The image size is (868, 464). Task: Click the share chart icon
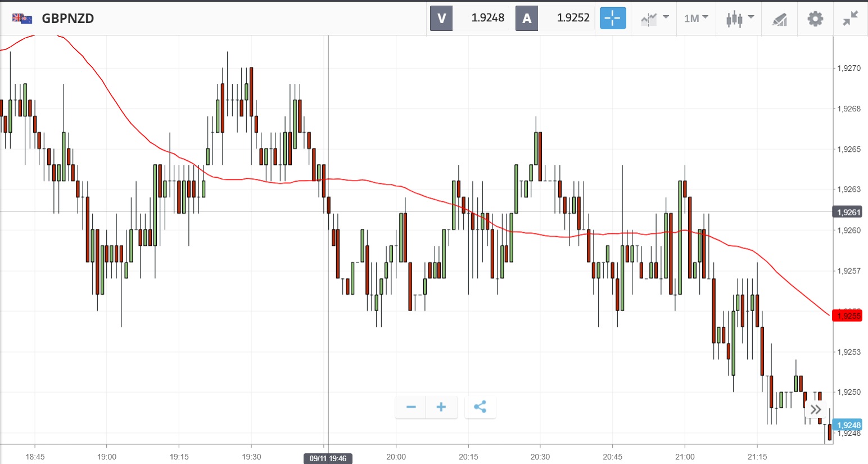480,407
